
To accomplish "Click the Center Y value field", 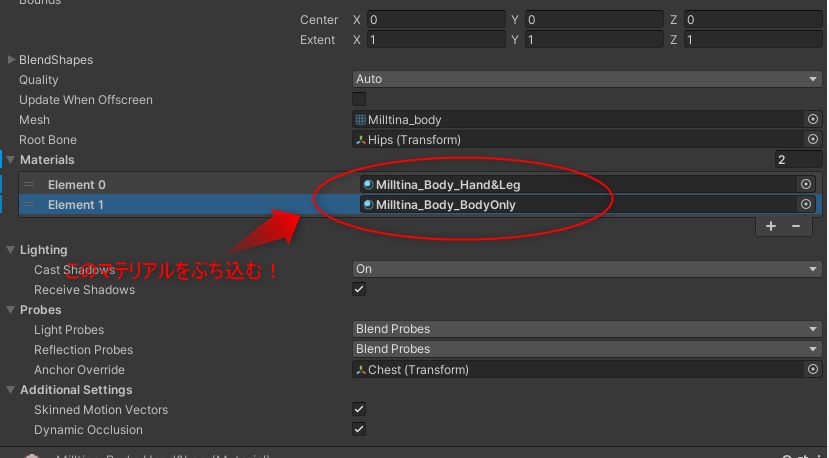I will pyautogui.click(x=594, y=20).
